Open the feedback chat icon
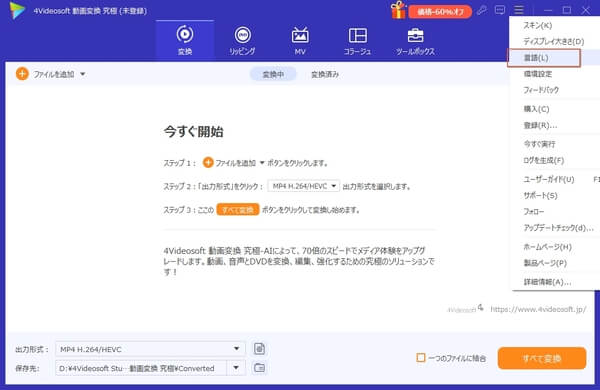Viewport: 600px width, 390px height. (x=500, y=10)
